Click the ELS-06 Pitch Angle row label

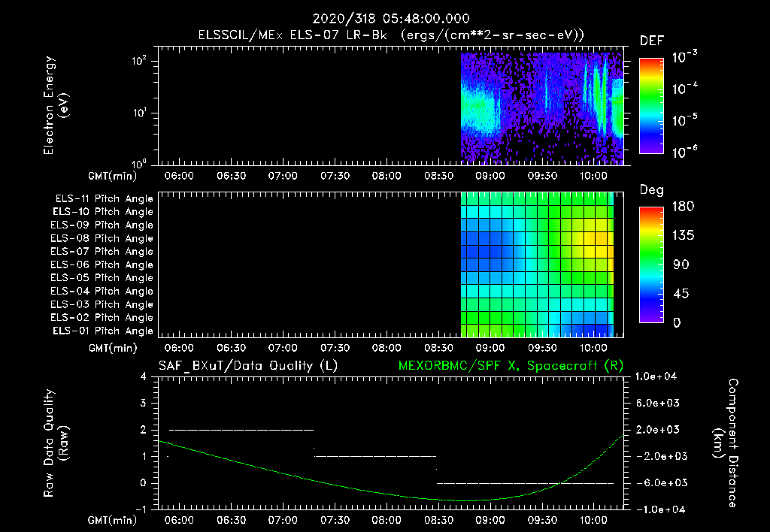[102, 265]
